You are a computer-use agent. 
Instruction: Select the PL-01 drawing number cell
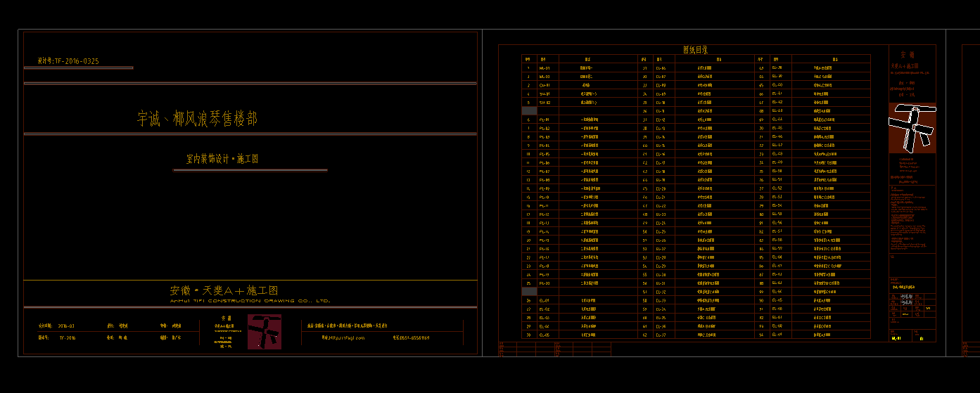tap(544, 120)
